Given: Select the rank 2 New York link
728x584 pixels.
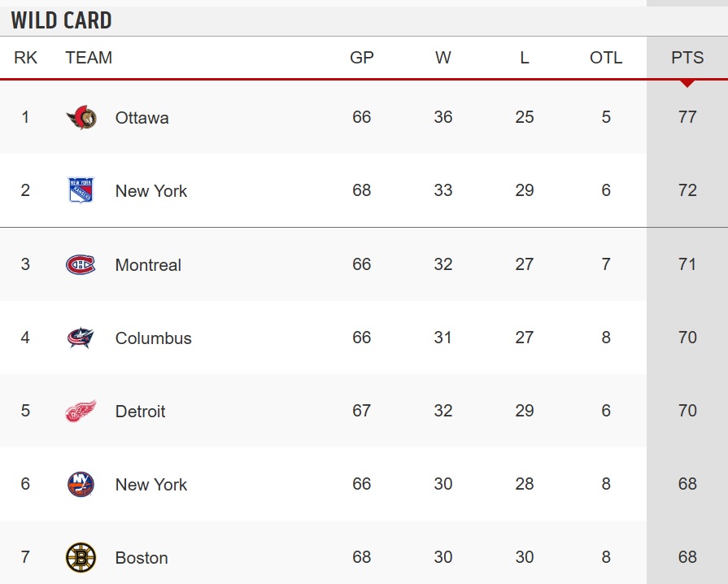Looking at the screenshot, I should [x=151, y=191].
